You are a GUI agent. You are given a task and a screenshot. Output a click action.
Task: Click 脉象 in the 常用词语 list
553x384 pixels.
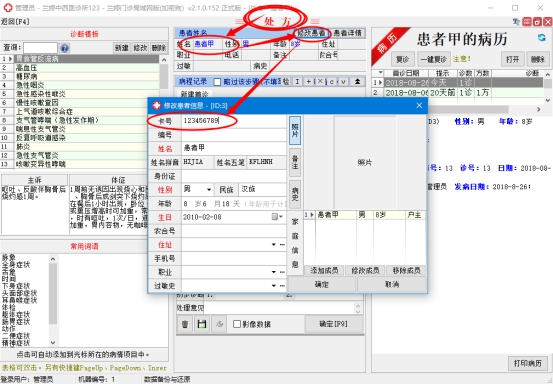(9, 258)
